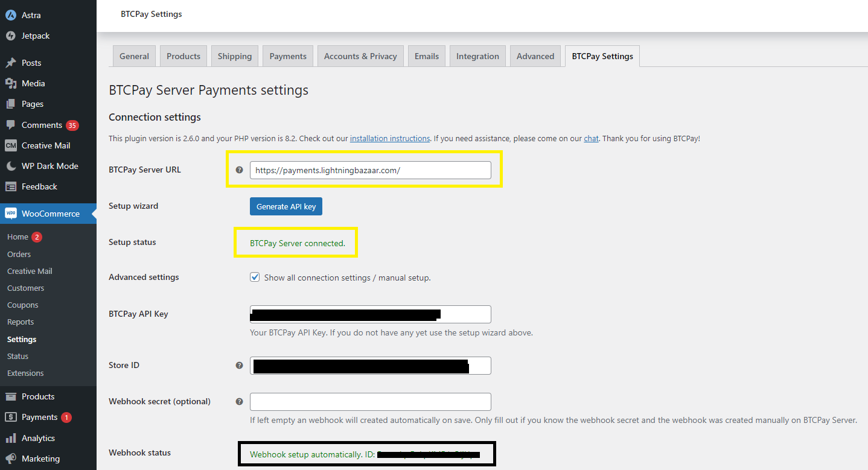
Task: Click the Posts pin icon
Action: click(10, 63)
